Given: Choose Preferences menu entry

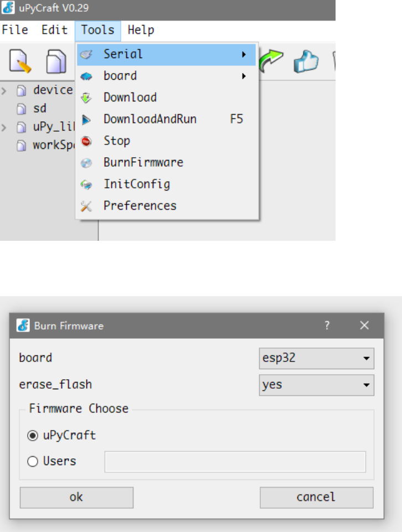Looking at the screenshot, I should (x=166, y=206).
